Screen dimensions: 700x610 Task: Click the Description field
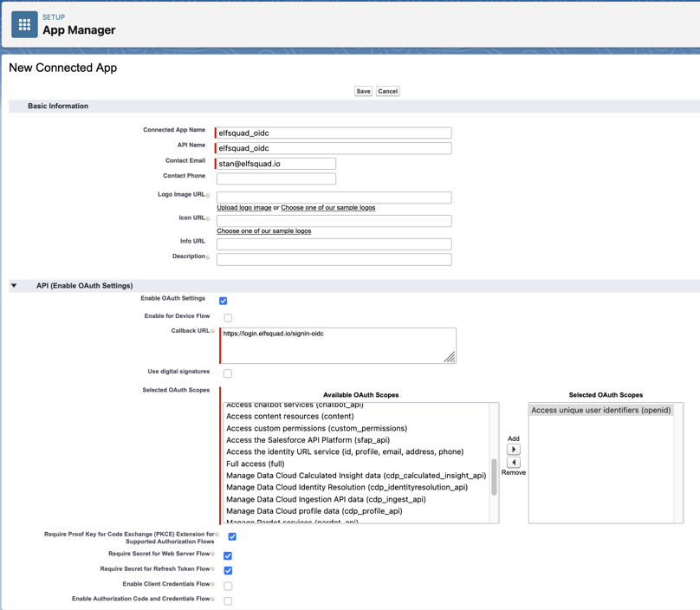click(x=334, y=259)
